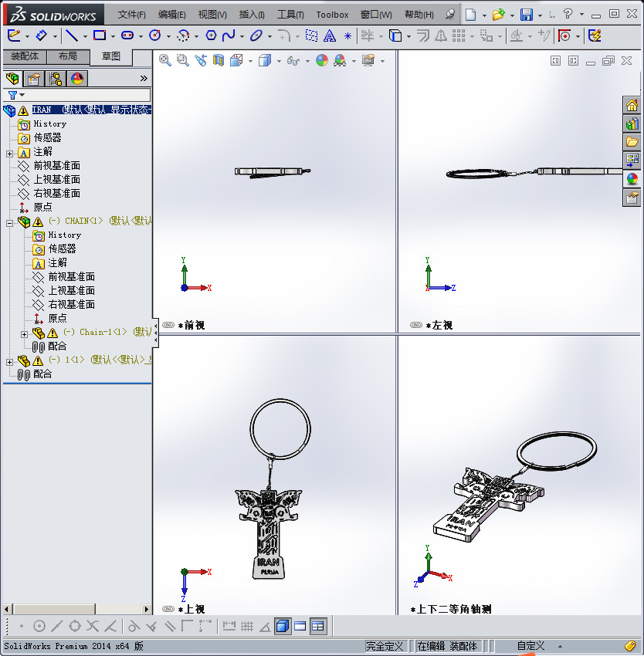
Task: Select the Straight Slot tool
Action: pos(127,36)
